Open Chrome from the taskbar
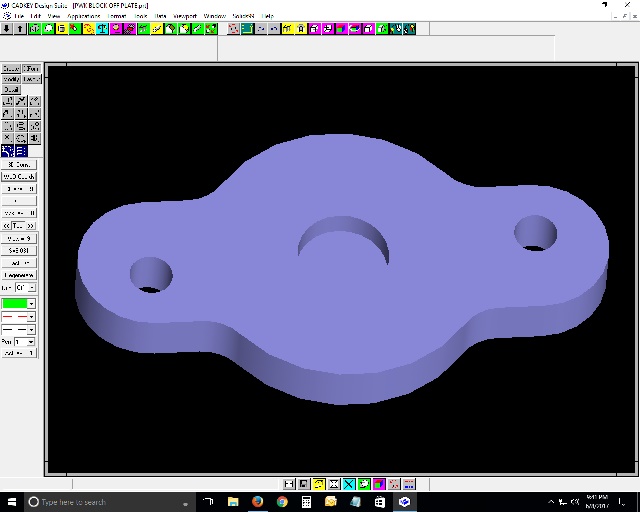Image resolution: width=640 pixels, height=512 pixels. (282, 502)
